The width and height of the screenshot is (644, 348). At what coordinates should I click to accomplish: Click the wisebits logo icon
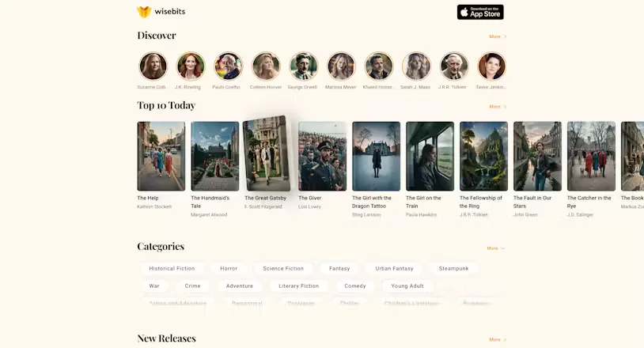tap(144, 12)
